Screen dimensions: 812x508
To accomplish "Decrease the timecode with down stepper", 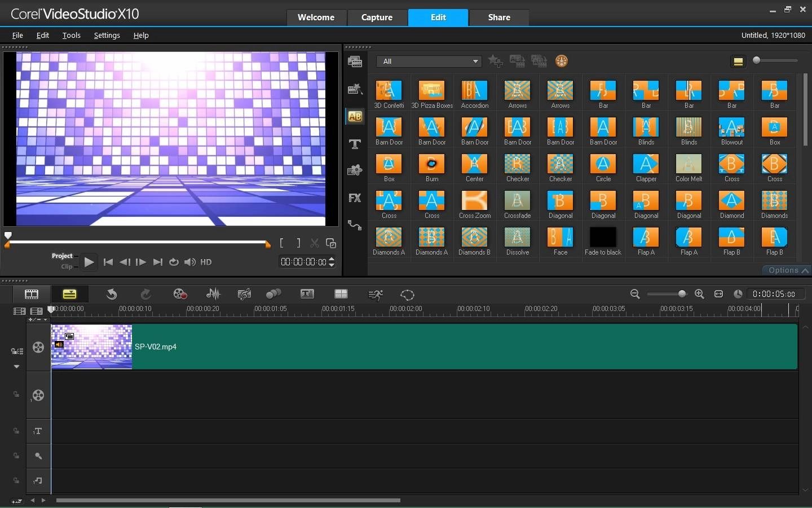I will click(x=332, y=265).
